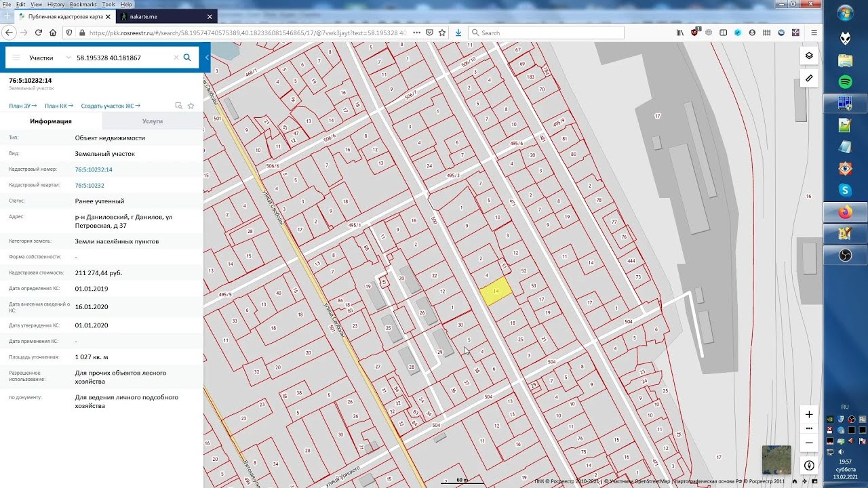
Task: Activate the map measure/draw pencil tool
Action: coord(809,79)
